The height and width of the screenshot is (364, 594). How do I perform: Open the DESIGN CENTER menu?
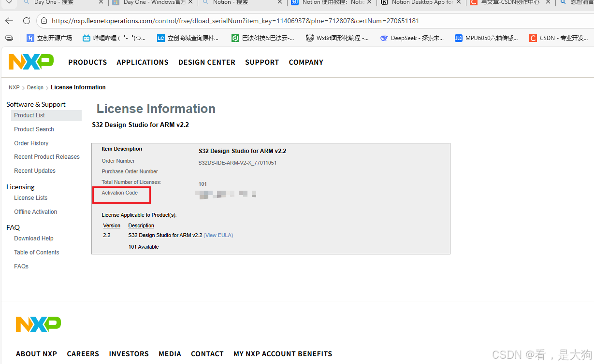click(207, 62)
